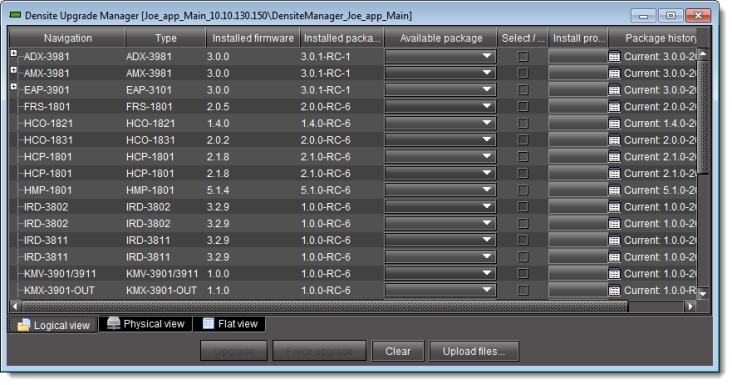
Task: Click the Install progress column header
Action: pyautogui.click(x=578, y=38)
